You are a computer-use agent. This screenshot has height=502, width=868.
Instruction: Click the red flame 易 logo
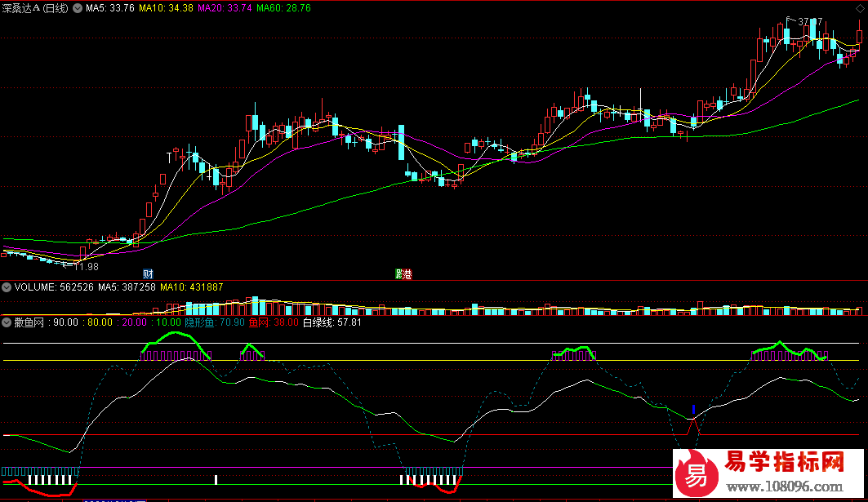[x=697, y=474]
